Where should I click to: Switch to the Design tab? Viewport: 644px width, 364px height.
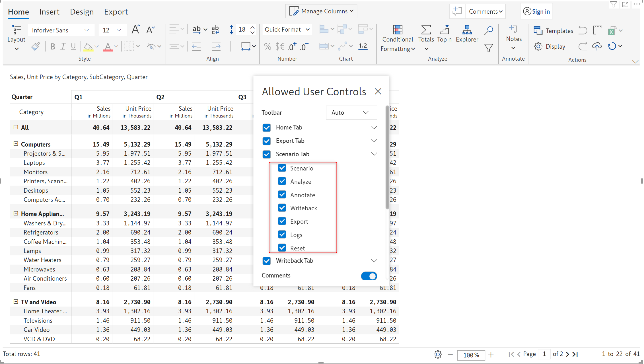82,12
